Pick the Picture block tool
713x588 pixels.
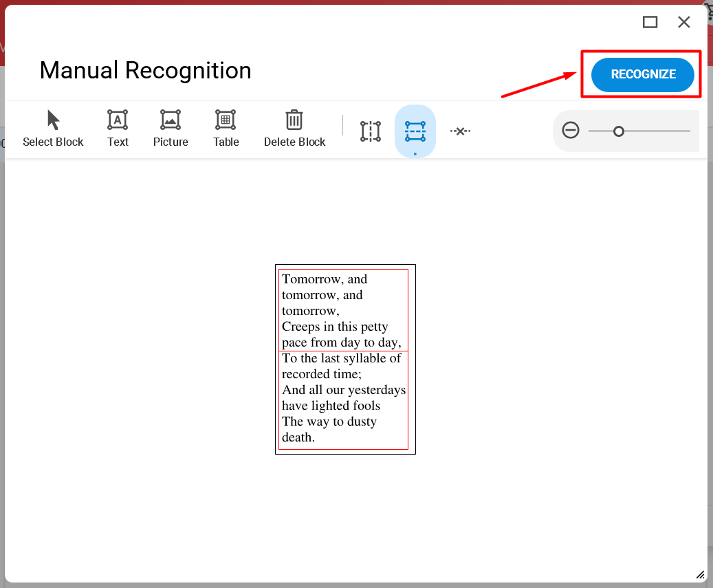[x=171, y=129]
